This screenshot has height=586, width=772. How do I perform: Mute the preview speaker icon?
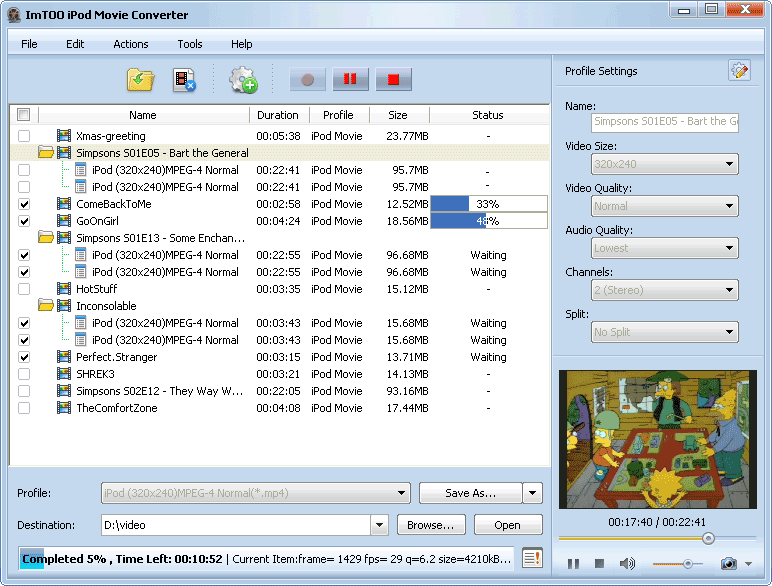pyautogui.click(x=627, y=563)
